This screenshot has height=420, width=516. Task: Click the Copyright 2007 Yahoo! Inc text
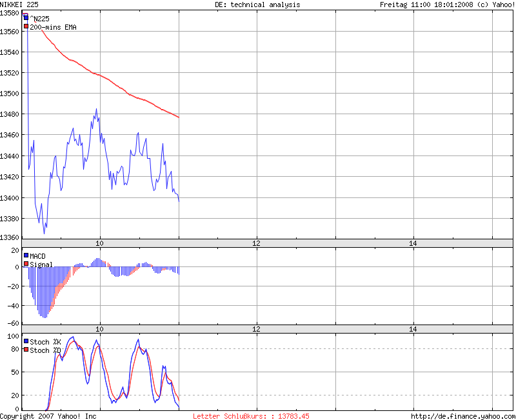tap(48, 416)
